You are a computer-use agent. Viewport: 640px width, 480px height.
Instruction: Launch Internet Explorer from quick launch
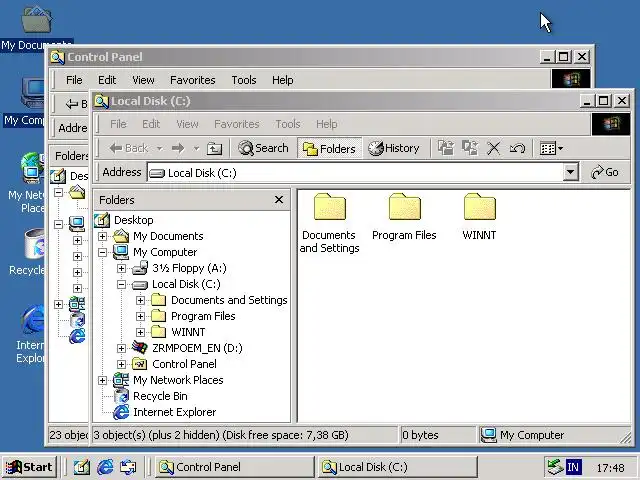105,467
